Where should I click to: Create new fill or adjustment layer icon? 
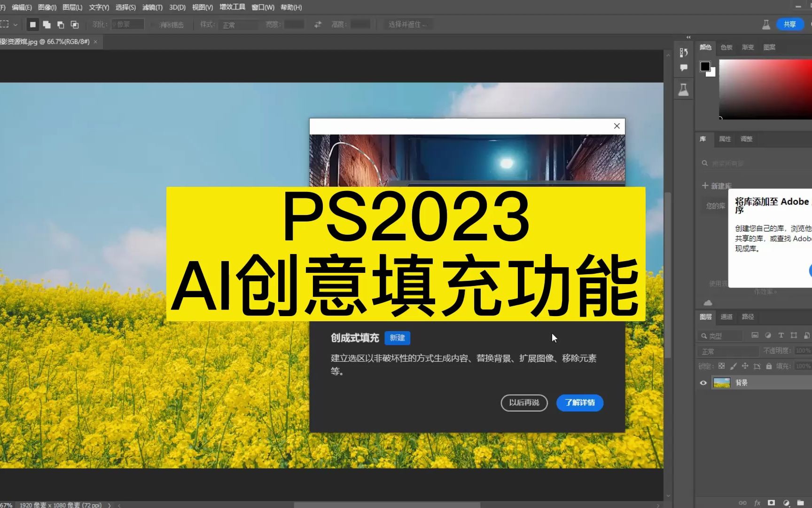[x=786, y=503]
